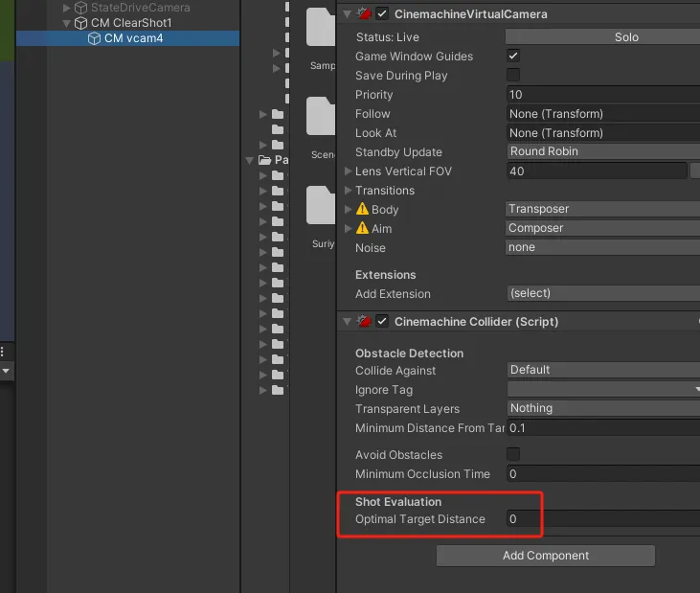Click the Look At transform field

pos(603,133)
